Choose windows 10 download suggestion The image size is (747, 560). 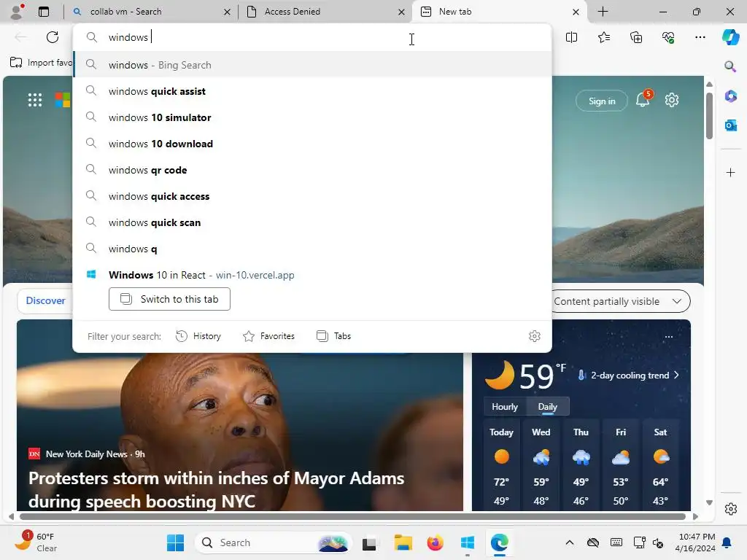click(x=312, y=144)
